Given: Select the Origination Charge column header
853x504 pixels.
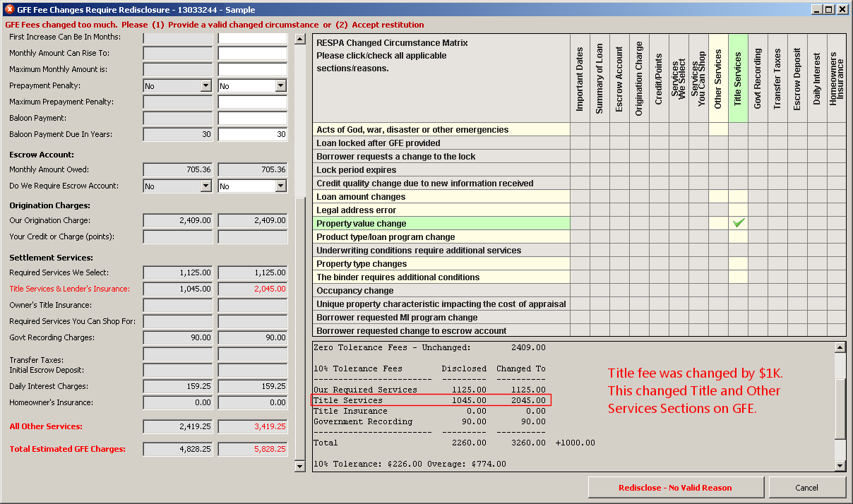Looking at the screenshot, I should (x=640, y=78).
